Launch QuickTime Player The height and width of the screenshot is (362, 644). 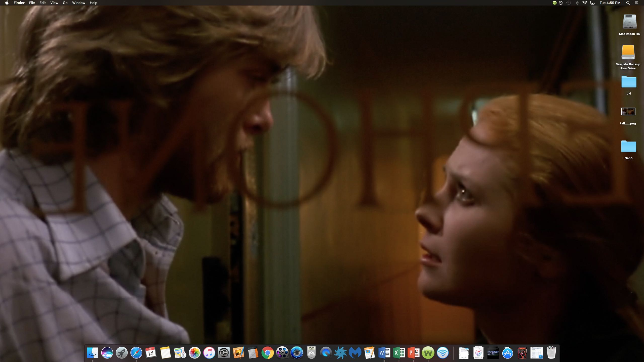coord(326,353)
